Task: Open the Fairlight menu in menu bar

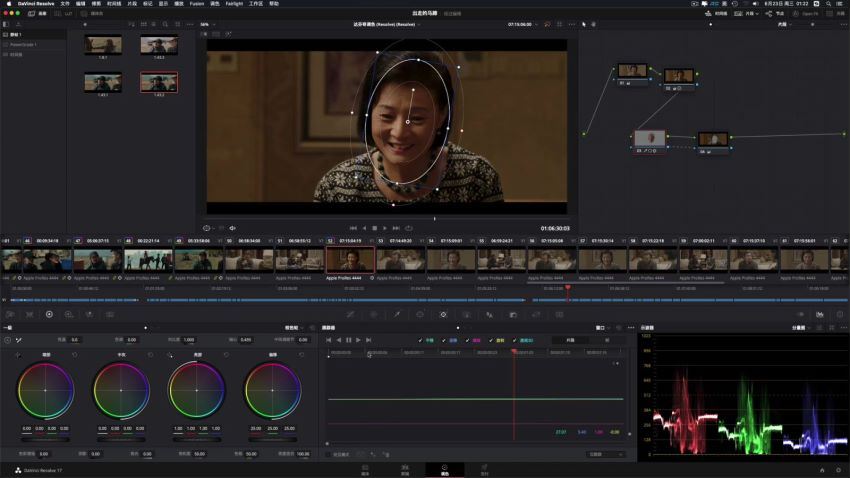Action: 234,4
